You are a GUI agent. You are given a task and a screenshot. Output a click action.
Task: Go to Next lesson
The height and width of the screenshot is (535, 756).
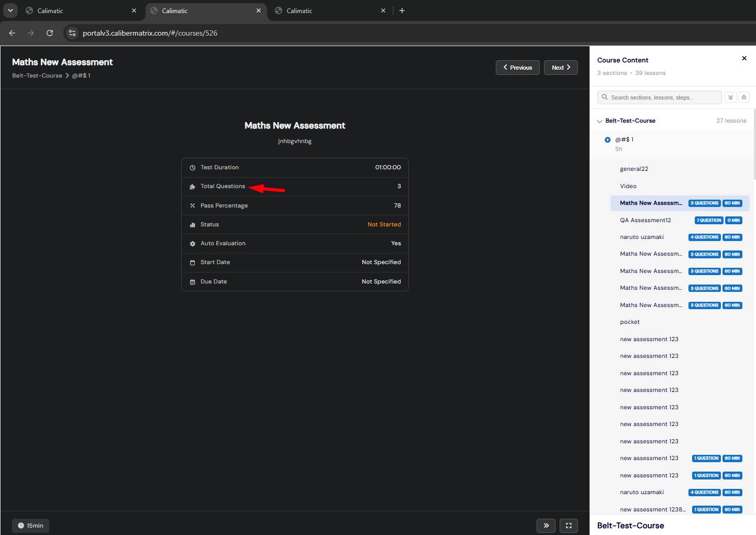pos(561,68)
